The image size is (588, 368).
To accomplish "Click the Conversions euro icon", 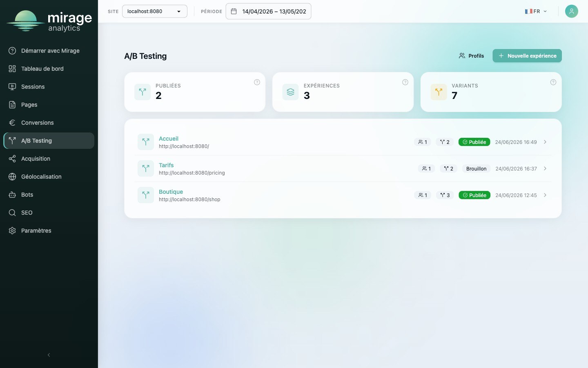I will pos(12,123).
